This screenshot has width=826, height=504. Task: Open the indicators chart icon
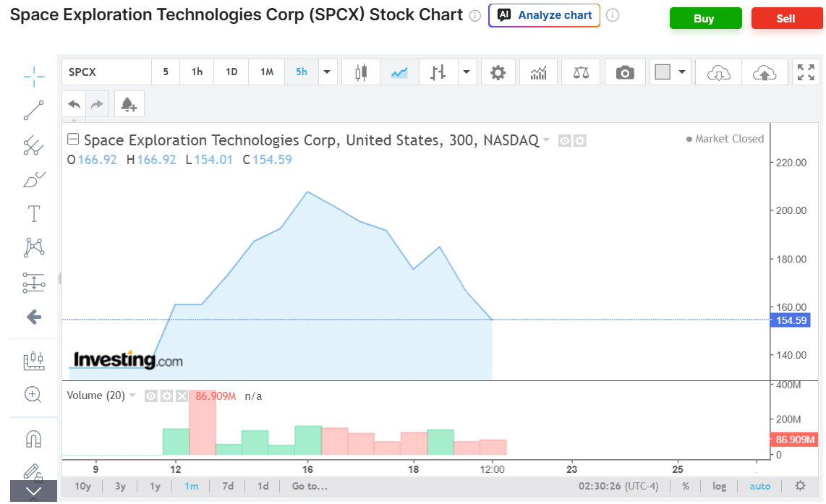538,72
